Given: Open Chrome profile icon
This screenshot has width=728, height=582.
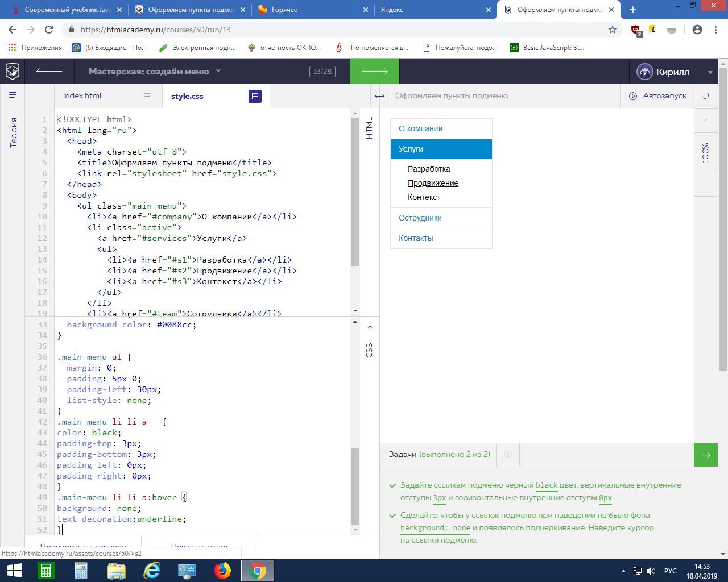Looking at the screenshot, I should (697, 30).
